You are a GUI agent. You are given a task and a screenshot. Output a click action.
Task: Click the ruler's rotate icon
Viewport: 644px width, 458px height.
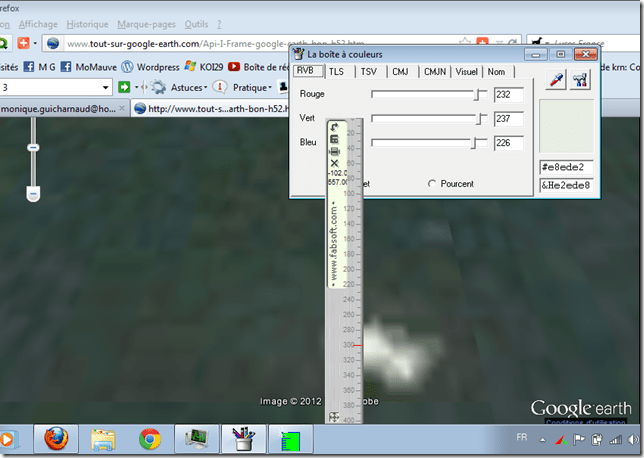pos(334,127)
